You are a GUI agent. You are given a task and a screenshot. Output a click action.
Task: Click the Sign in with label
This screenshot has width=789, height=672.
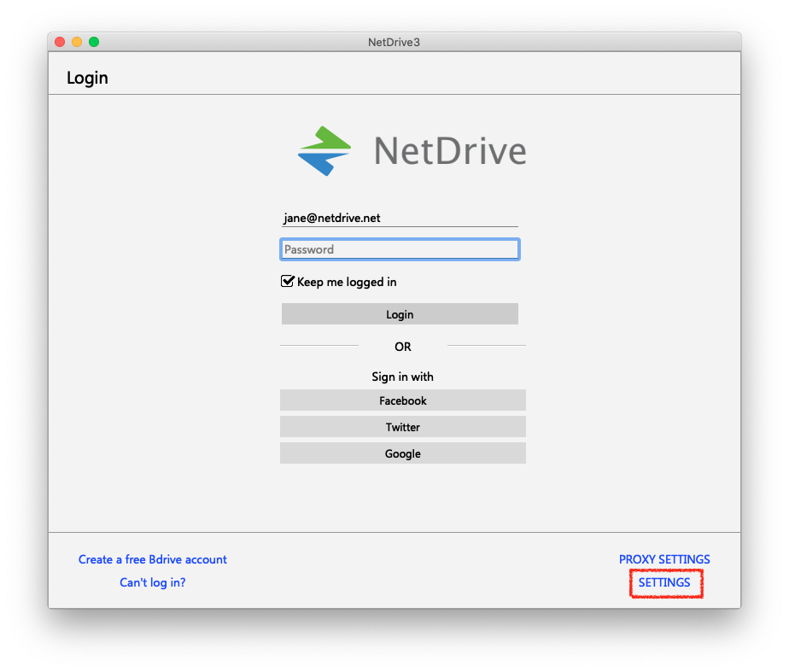click(402, 377)
